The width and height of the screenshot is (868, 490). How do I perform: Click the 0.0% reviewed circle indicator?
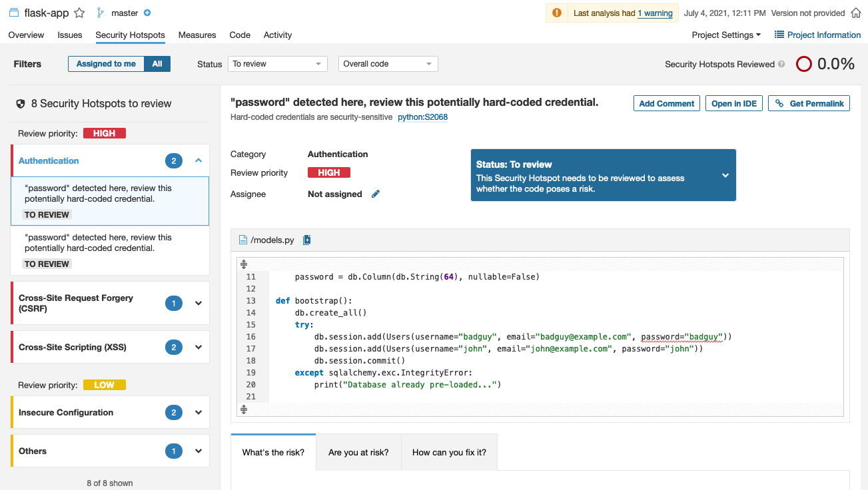click(x=804, y=64)
